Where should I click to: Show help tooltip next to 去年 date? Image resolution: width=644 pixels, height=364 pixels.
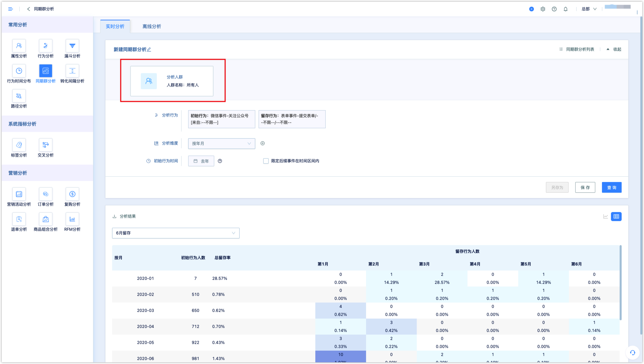220,161
